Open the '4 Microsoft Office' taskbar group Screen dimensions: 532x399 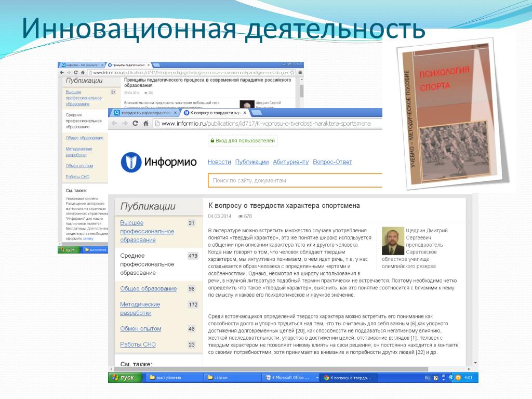pyautogui.click(x=291, y=377)
